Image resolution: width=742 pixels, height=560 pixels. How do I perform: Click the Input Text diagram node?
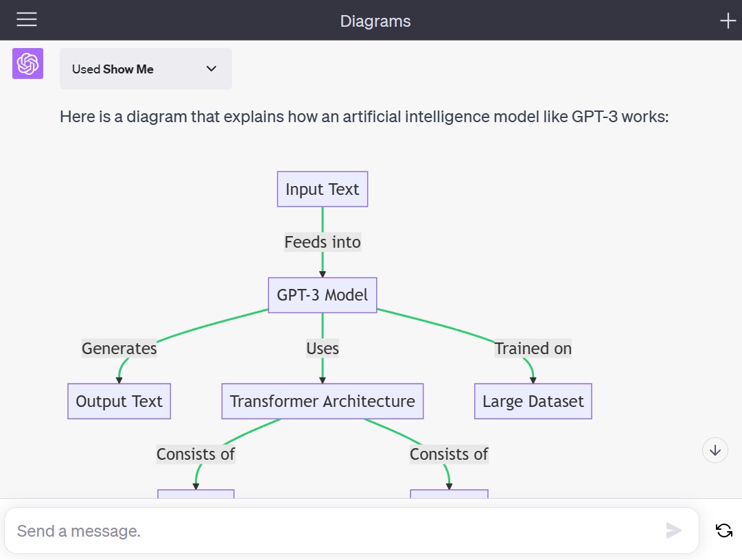tap(322, 189)
